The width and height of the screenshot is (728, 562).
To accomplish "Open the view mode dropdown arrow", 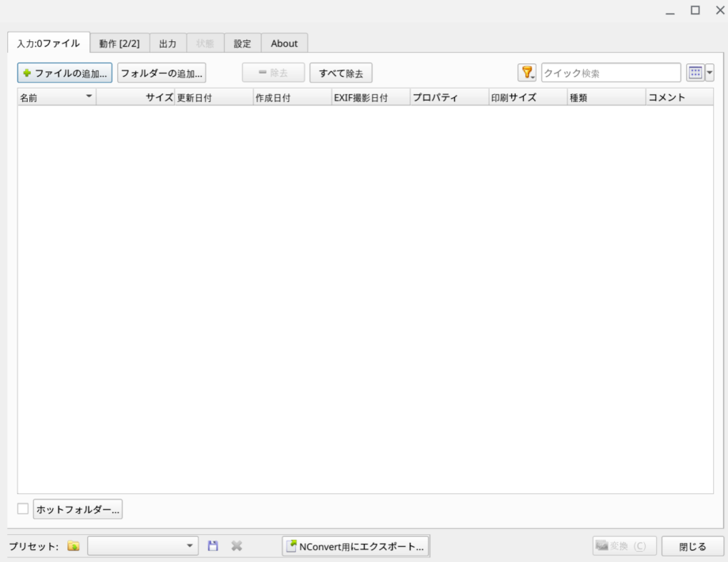I will (709, 73).
